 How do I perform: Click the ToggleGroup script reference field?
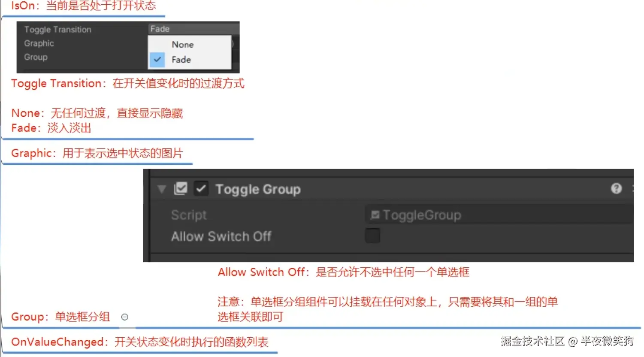tap(499, 215)
